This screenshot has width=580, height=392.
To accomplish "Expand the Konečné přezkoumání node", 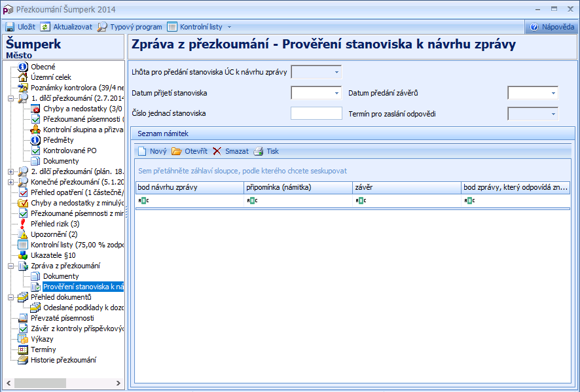I will click(x=10, y=182).
